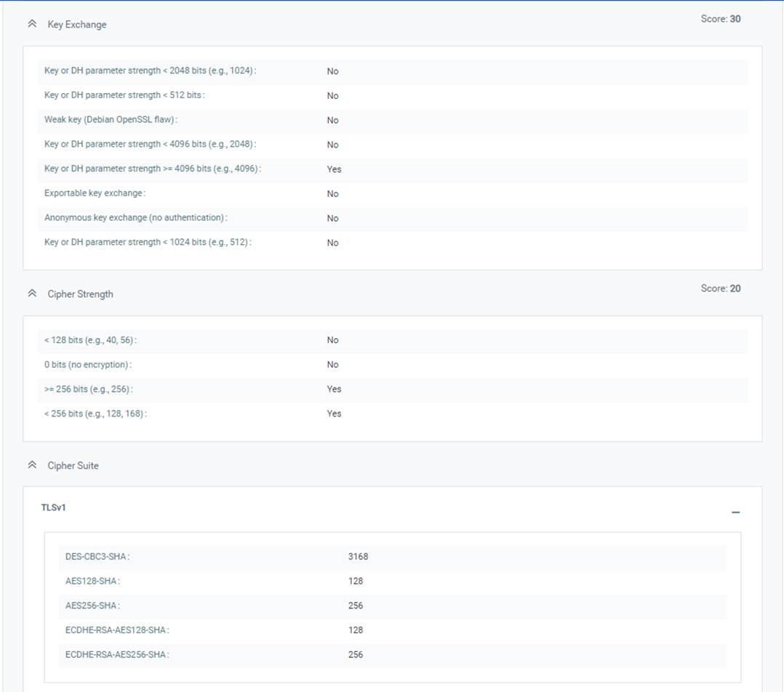The height and width of the screenshot is (692, 784).
Task: Collapse the Cipher Strength section chevron icon
Action: pos(31,292)
